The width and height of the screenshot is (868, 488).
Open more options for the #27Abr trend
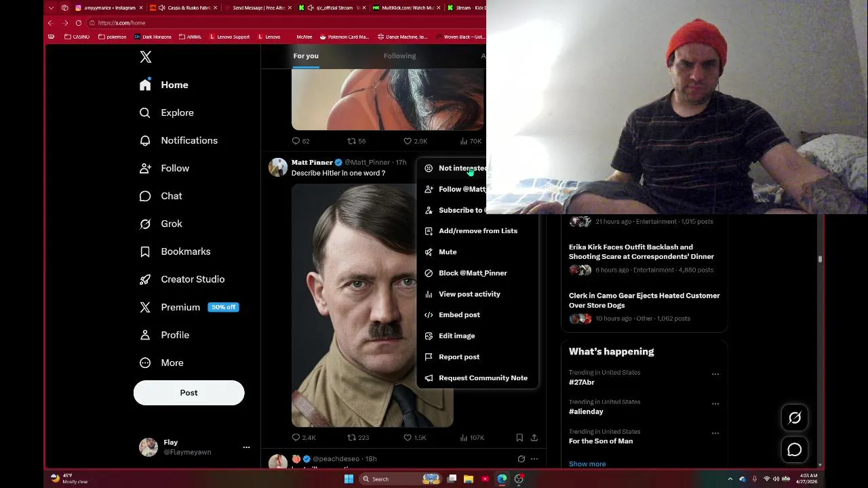[715, 374]
